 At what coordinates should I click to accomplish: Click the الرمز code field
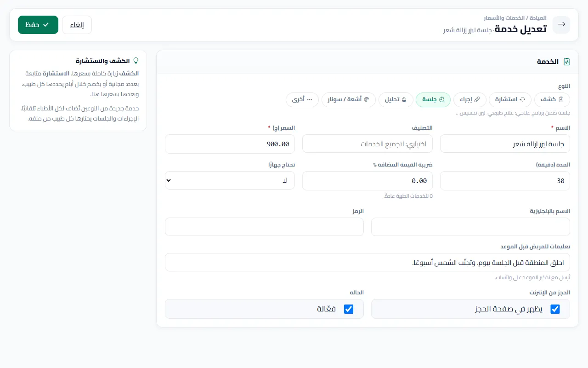pyautogui.click(x=264, y=227)
